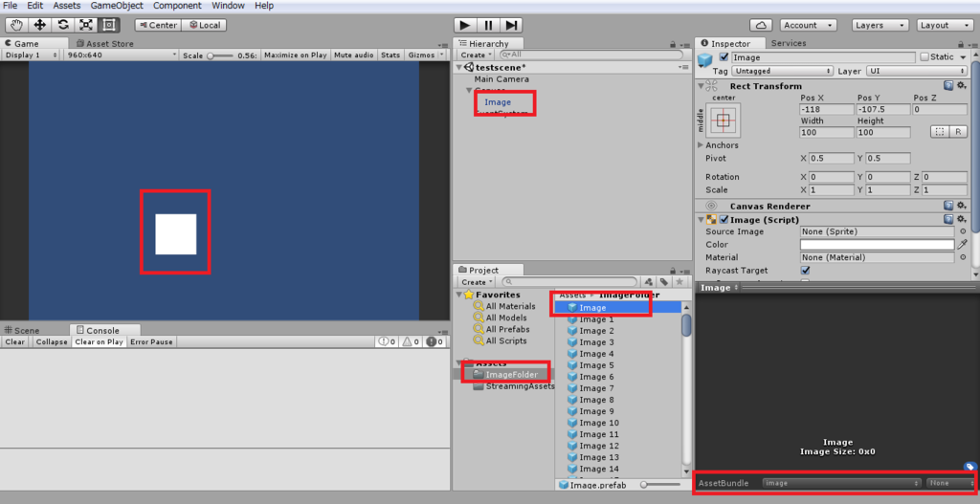980x504 pixels.
Task: Open the 960x640 resolution dropdown
Action: pos(122,55)
